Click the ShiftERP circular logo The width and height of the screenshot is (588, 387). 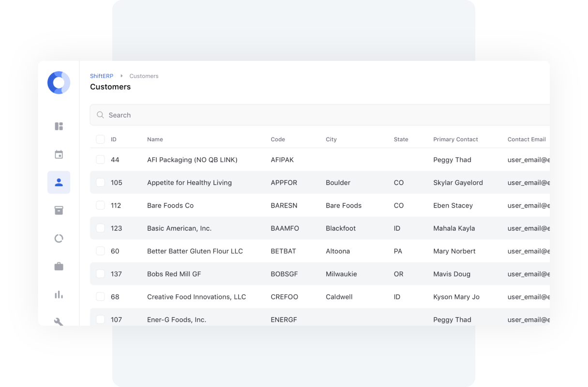[x=59, y=83]
